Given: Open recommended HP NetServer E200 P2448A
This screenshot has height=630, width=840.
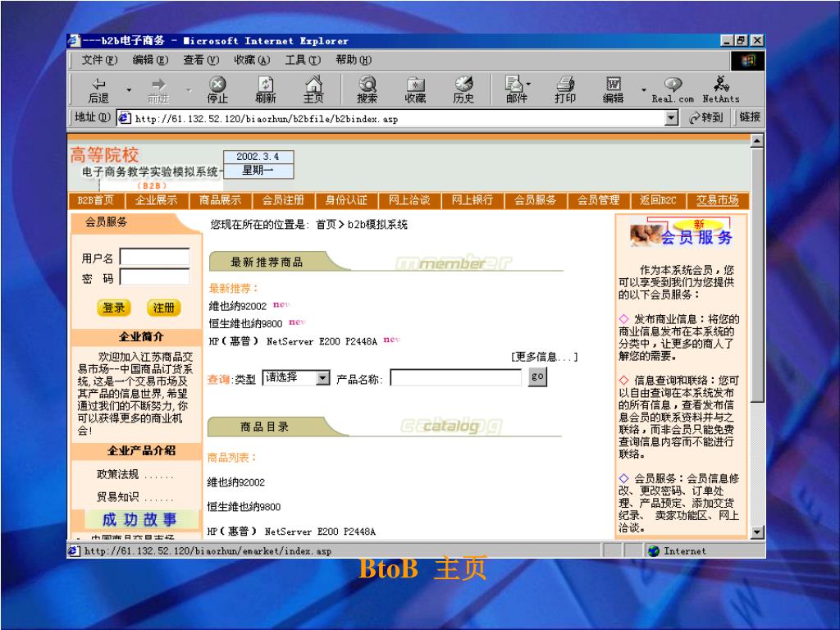Looking at the screenshot, I should [x=293, y=341].
